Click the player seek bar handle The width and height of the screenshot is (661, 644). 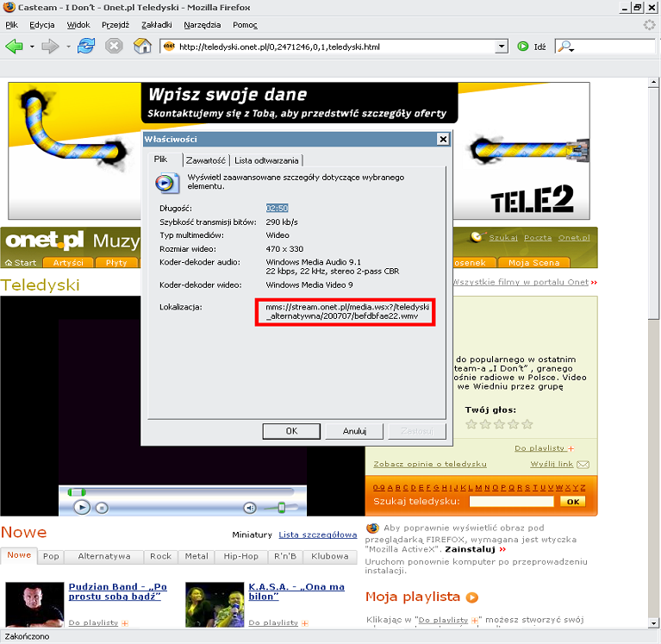point(77,491)
